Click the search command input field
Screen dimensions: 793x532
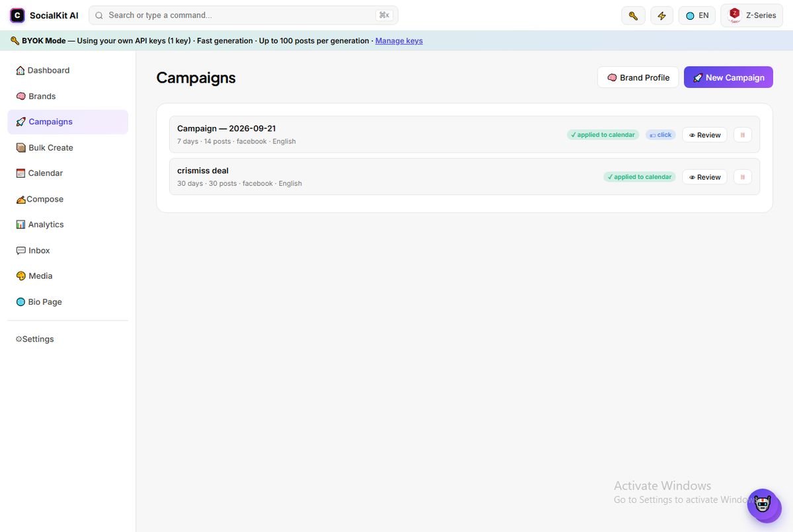point(243,15)
